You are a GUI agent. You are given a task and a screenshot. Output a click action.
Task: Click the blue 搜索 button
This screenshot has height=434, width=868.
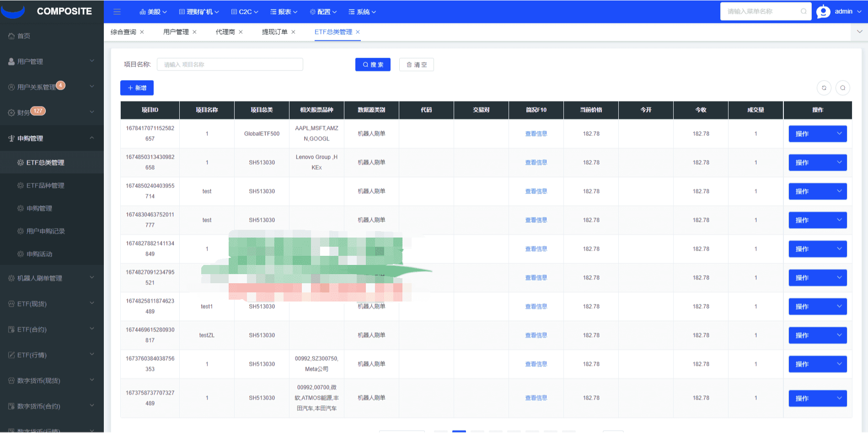[x=373, y=65]
